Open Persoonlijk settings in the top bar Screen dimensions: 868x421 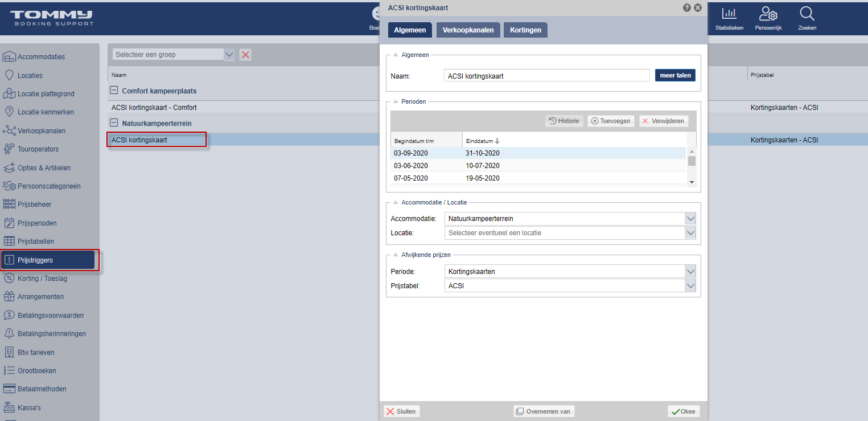(768, 18)
